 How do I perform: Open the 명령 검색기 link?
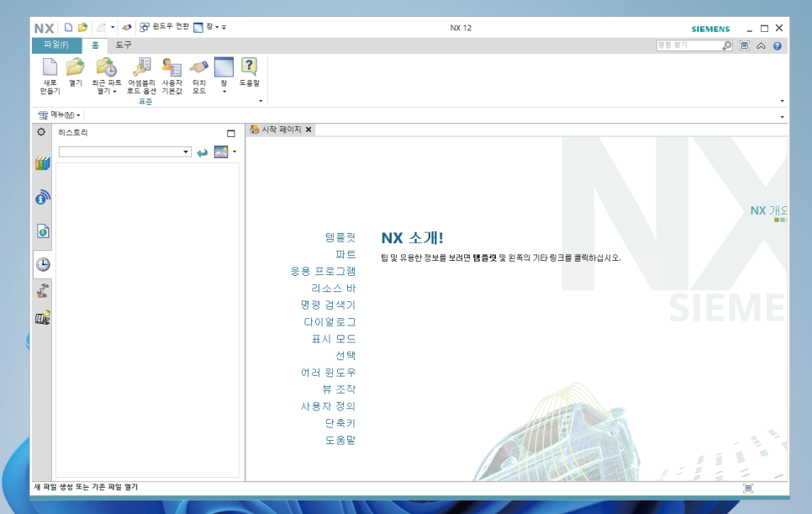click(x=329, y=305)
